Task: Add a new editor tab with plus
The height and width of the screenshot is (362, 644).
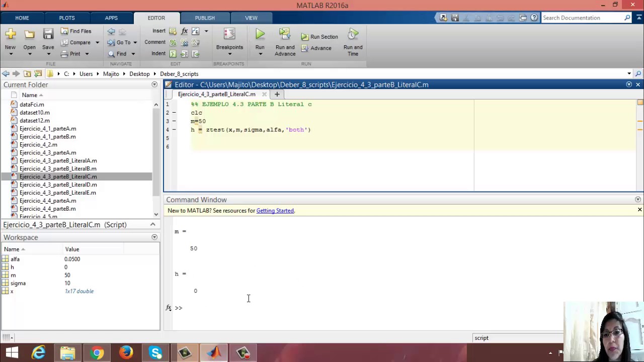Action: pyautogui.click(x=277, y=94)
